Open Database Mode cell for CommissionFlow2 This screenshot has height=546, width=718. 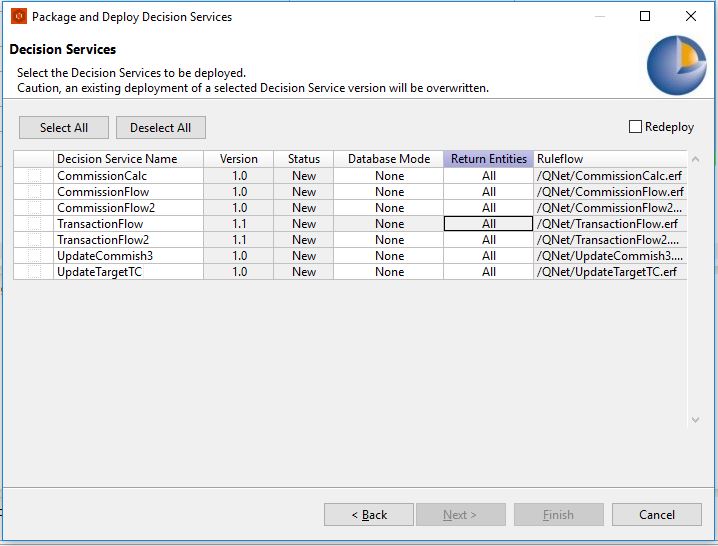click(x=389, y=208)
